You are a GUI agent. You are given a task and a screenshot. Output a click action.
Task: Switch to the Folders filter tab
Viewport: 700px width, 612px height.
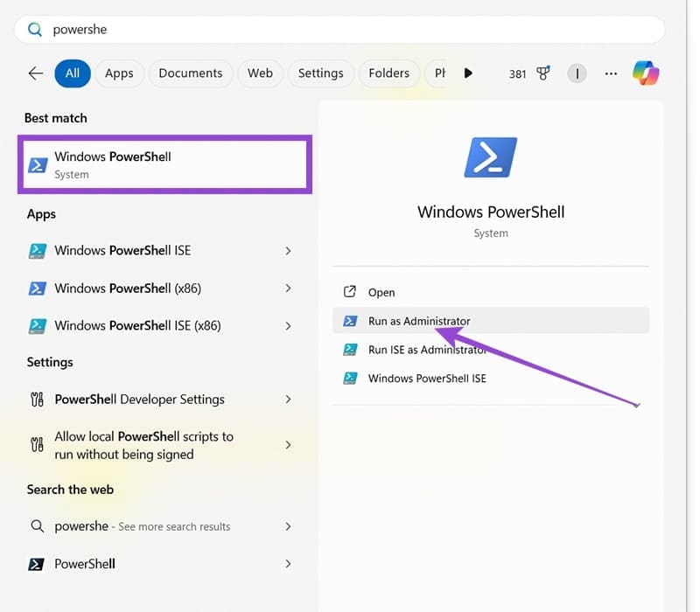click(388, 73)
